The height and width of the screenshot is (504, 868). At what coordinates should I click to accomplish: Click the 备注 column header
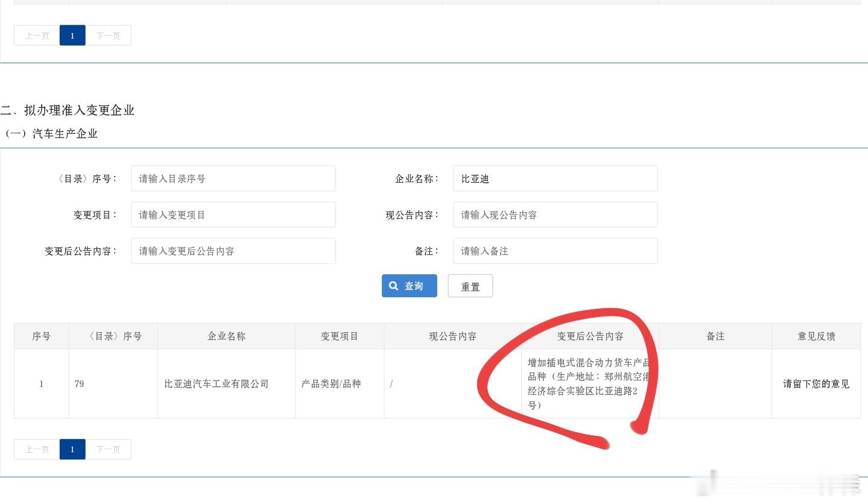point(715,336)
